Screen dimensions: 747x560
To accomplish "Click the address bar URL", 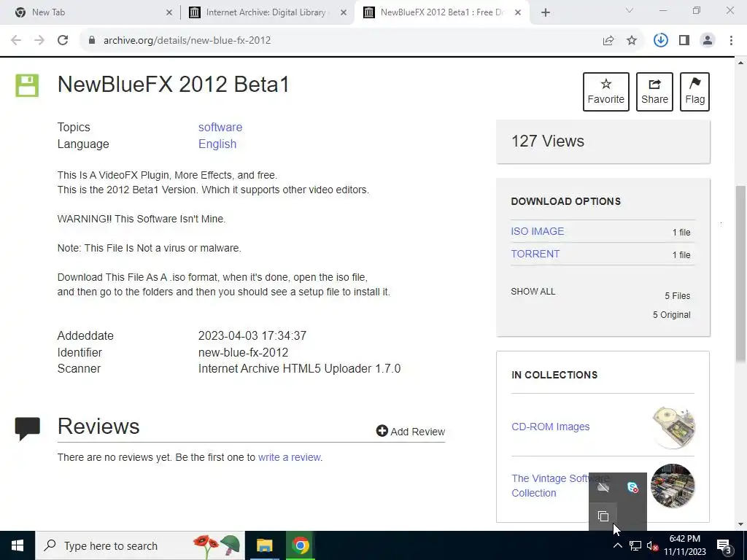I will pyautogui.click(x=187, y=40).
